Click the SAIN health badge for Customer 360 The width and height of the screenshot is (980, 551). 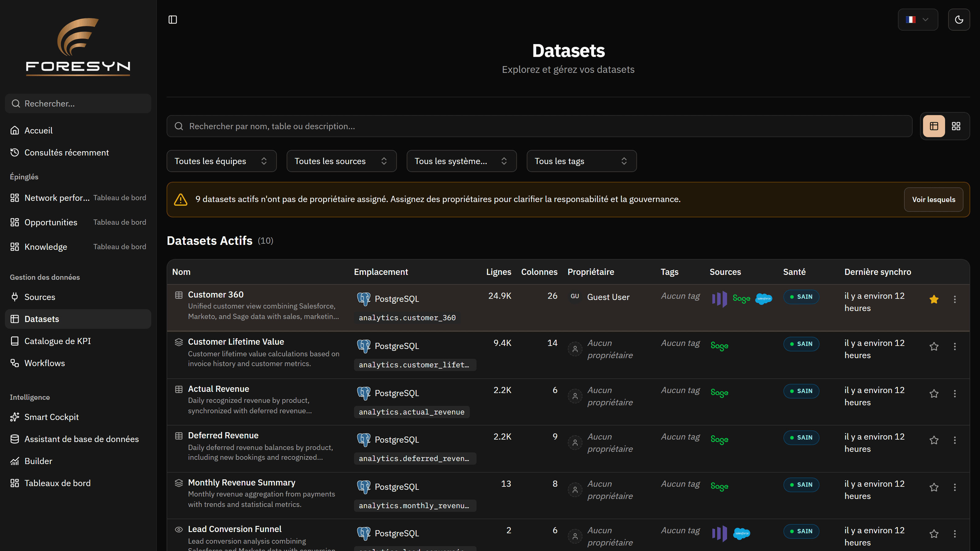[x=801, y=297]
